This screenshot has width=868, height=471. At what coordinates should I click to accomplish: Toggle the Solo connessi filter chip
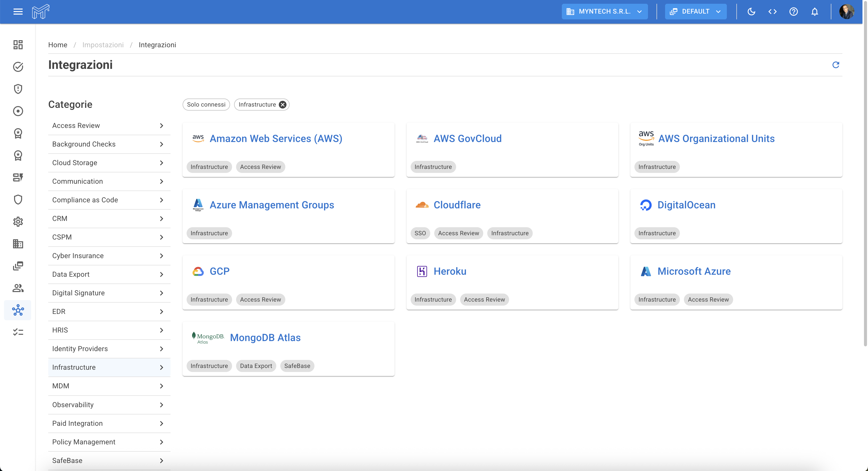[206, 105]
